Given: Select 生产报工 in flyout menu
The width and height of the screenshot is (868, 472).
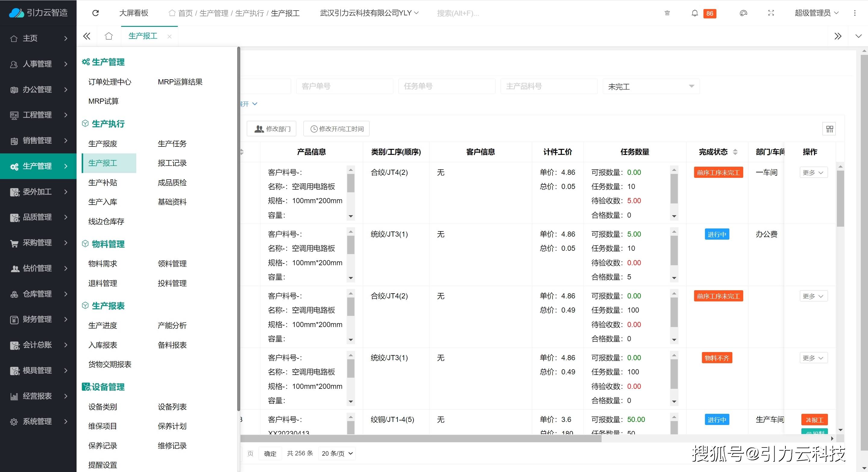Looking at the screenshot, I should coord(109,163).
